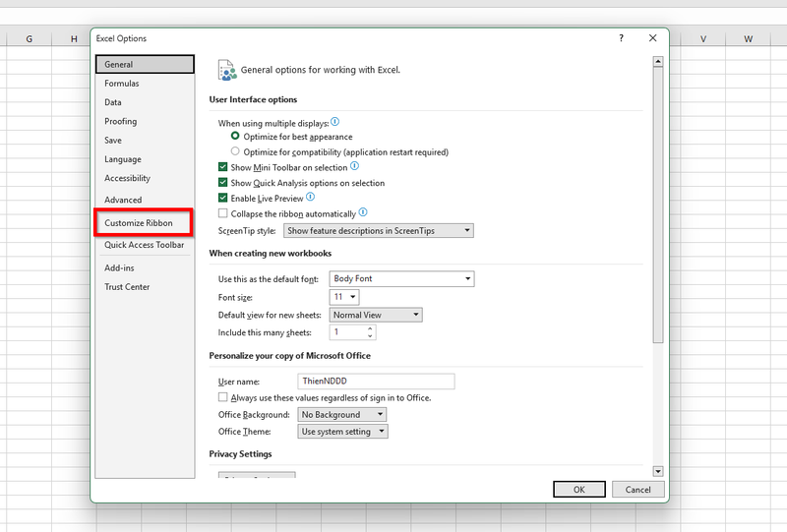Viewport: 787px width, 532px height.
Task: Select Optimize for best appearance
Action: [235, 136]
